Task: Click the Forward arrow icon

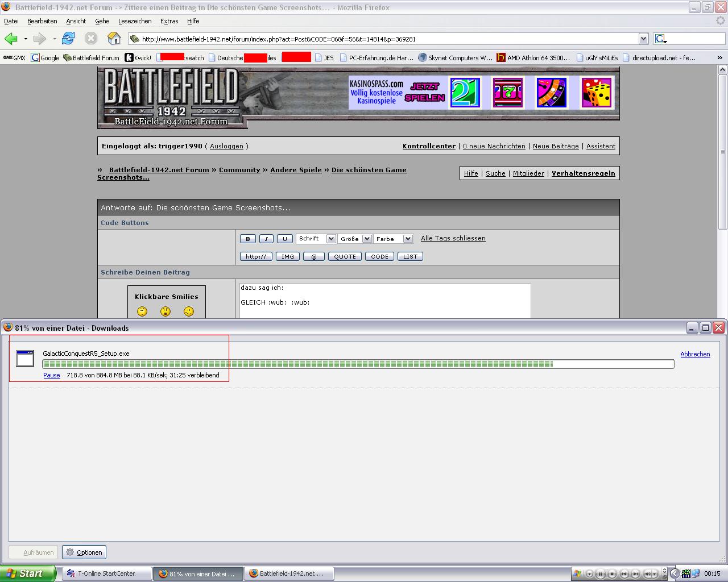Action: [x=39, y=39]
